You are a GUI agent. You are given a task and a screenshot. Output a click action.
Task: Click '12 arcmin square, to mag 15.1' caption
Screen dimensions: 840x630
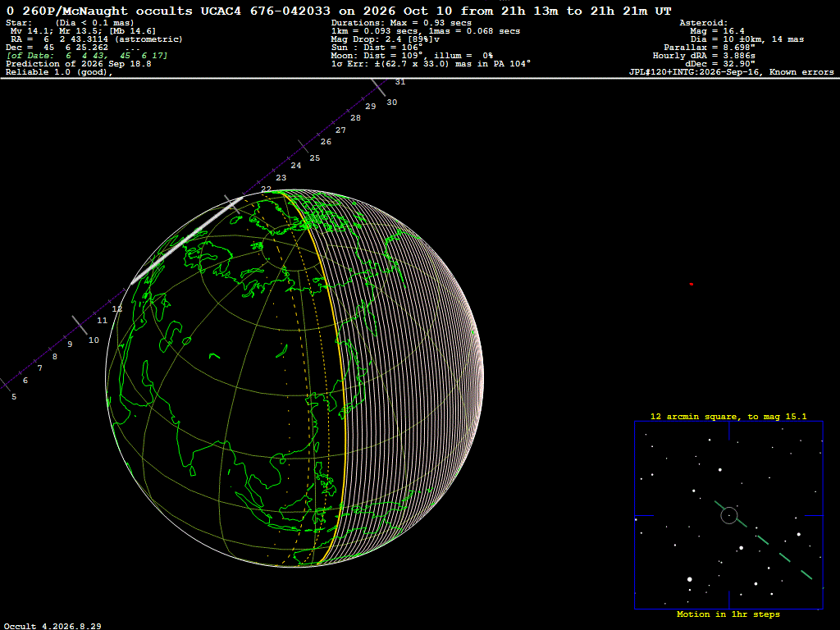click(x=728, y=416)
